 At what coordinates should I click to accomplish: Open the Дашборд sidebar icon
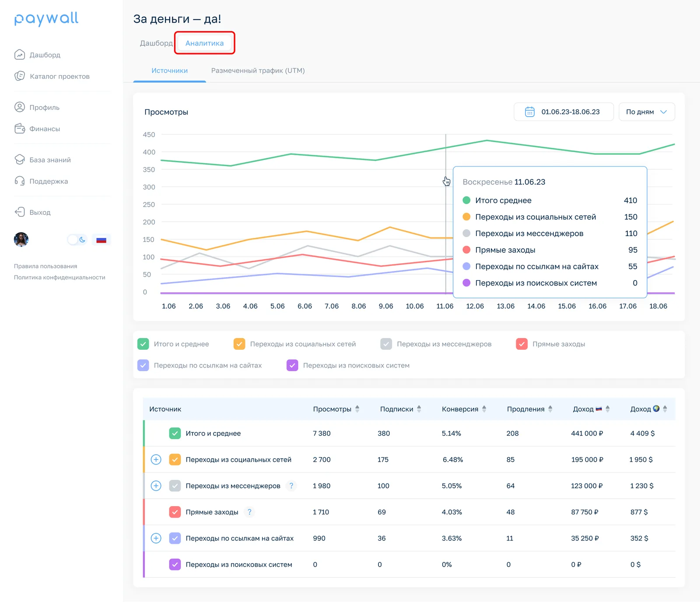coord(20,55)
